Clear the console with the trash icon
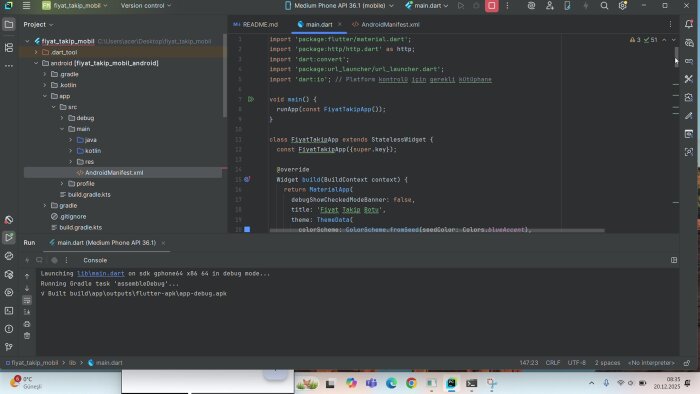Screen dimensions: 700x394 [x=27, y=336]
